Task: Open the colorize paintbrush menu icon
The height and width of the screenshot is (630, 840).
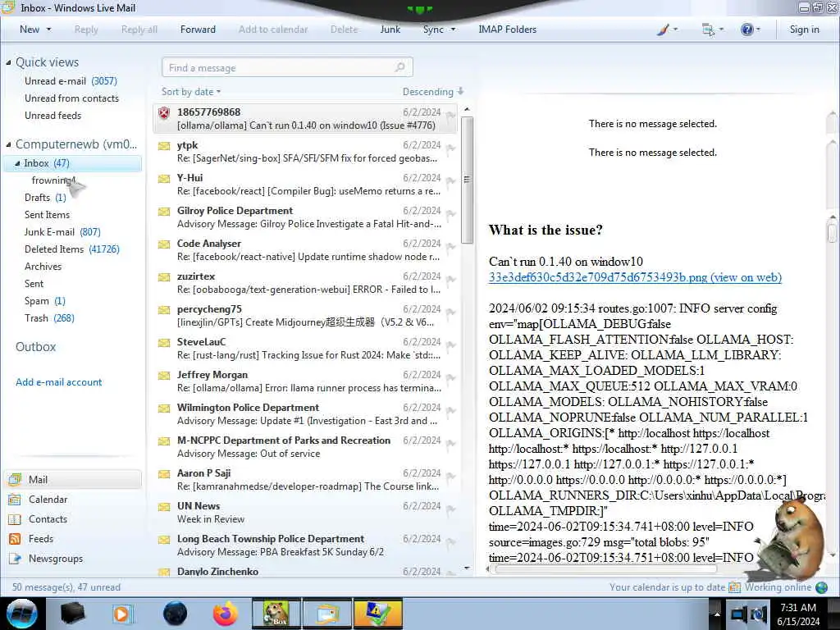Action: (x=663, y=30)
